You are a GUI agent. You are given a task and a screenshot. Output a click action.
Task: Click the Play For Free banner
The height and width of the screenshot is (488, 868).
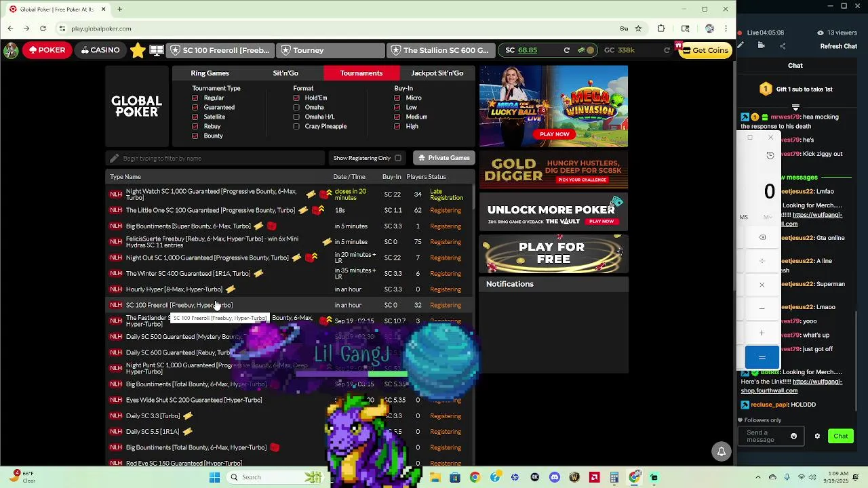click(x=553, y=253)
